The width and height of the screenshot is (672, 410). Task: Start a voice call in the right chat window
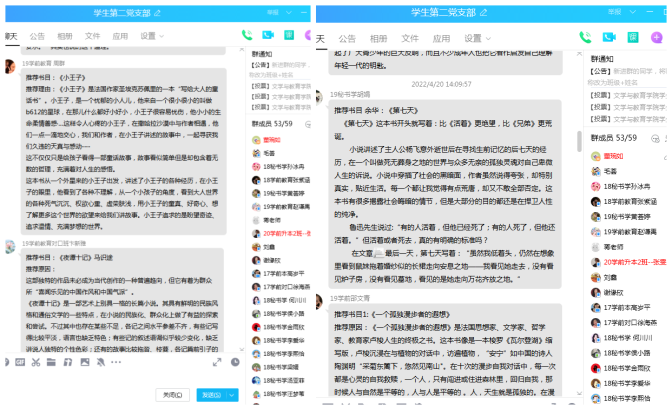[586, 36]
